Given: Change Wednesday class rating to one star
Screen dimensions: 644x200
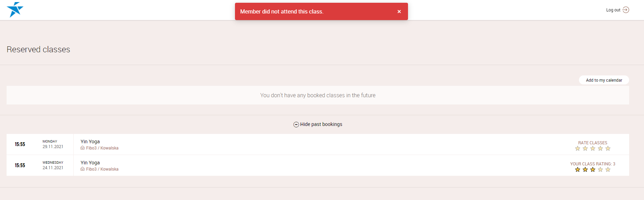Looking at the screenshot, I should click(578, 170).
